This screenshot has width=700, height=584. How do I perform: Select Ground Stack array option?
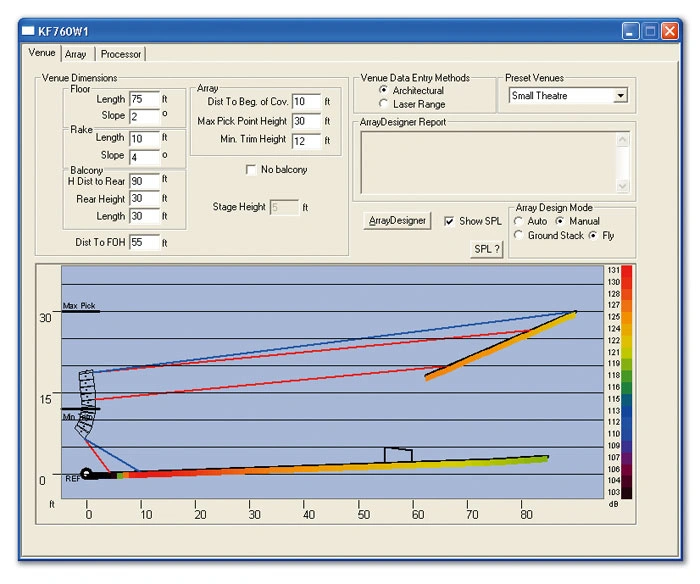518,236
